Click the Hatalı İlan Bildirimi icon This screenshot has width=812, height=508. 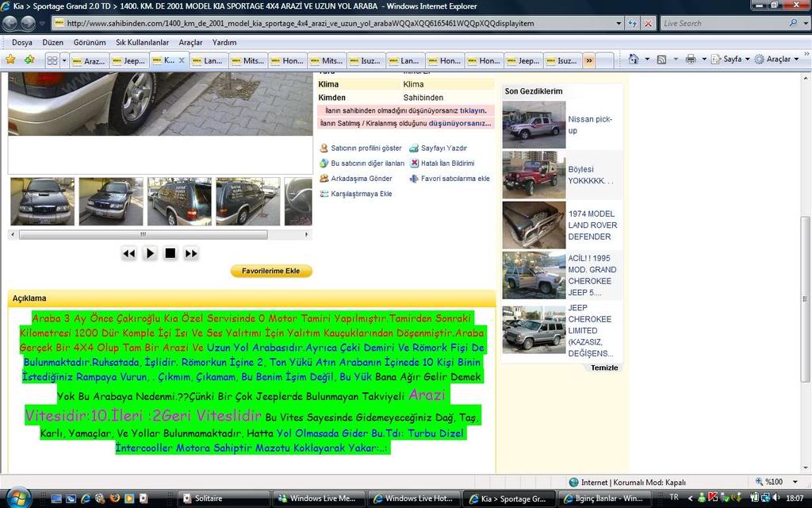click(x=414, y=164)
